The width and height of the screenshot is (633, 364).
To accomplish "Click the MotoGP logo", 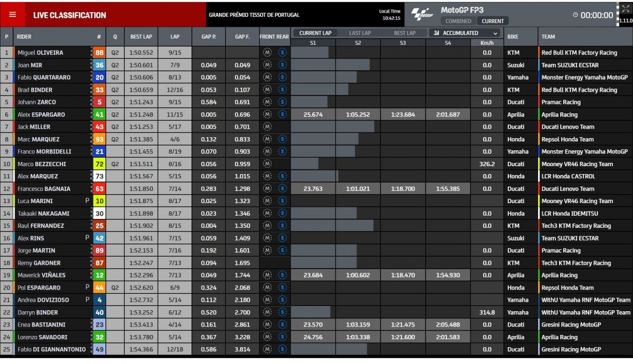I will (423, 15).
